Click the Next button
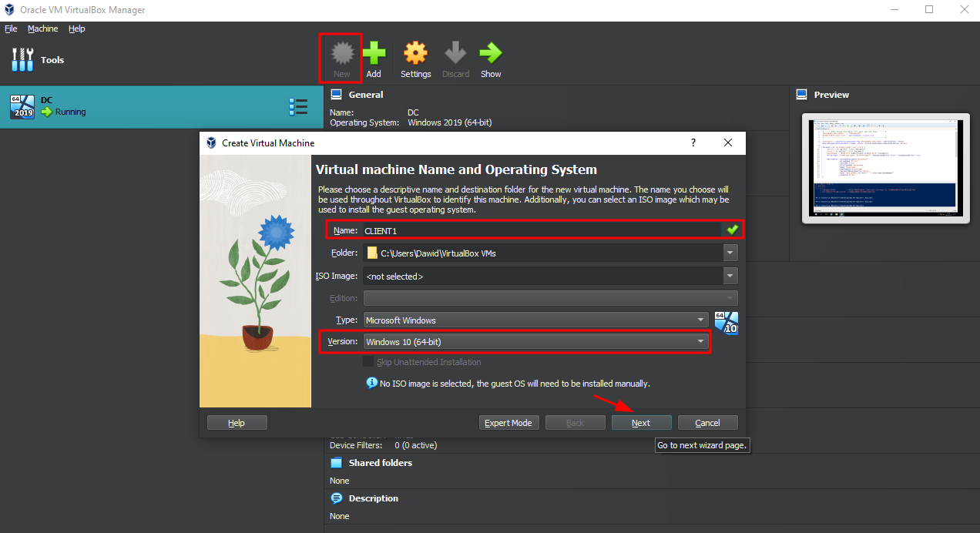 click(641, 423)
